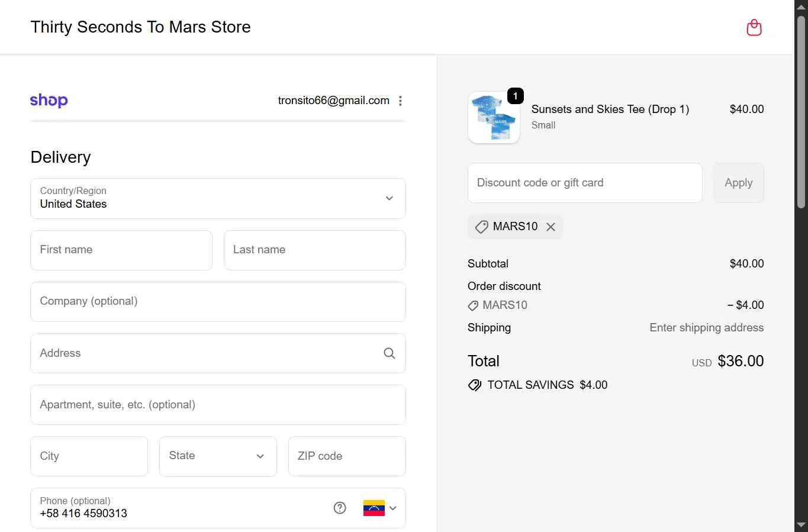Open the phone country code selector arrow

point(393,508)
